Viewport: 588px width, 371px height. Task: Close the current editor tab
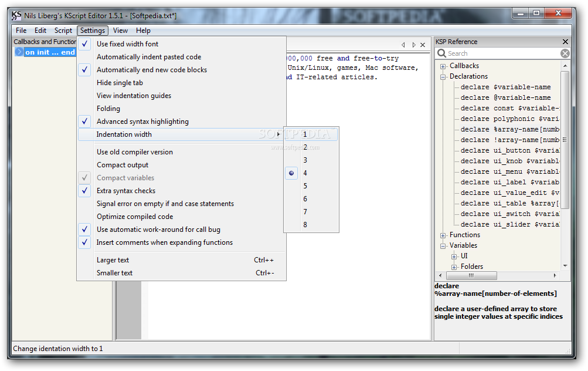(x=423, y=45)
